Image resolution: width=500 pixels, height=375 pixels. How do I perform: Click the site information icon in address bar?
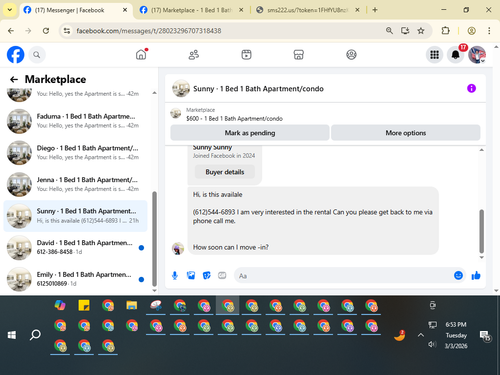(x=67, y=31)
